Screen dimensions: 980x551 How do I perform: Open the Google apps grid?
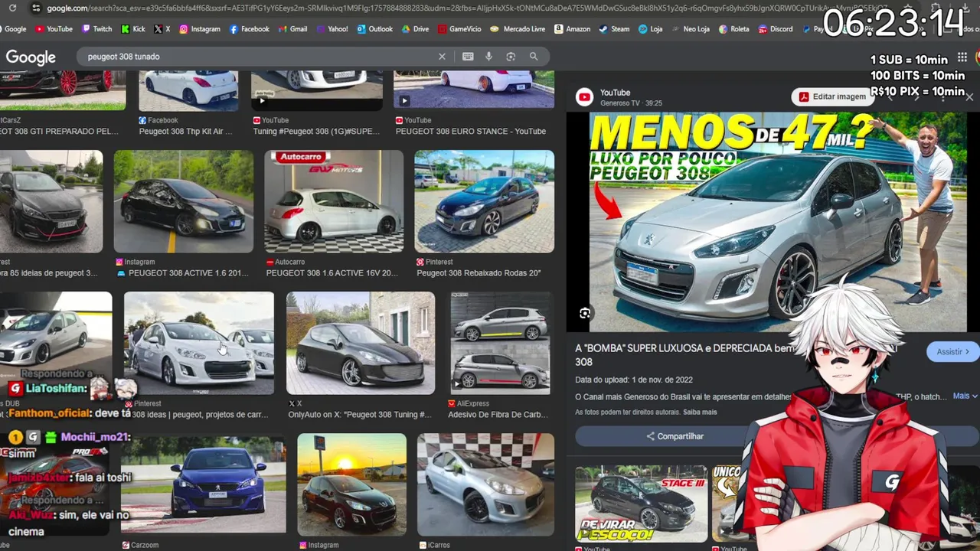[x=962, y=57]
